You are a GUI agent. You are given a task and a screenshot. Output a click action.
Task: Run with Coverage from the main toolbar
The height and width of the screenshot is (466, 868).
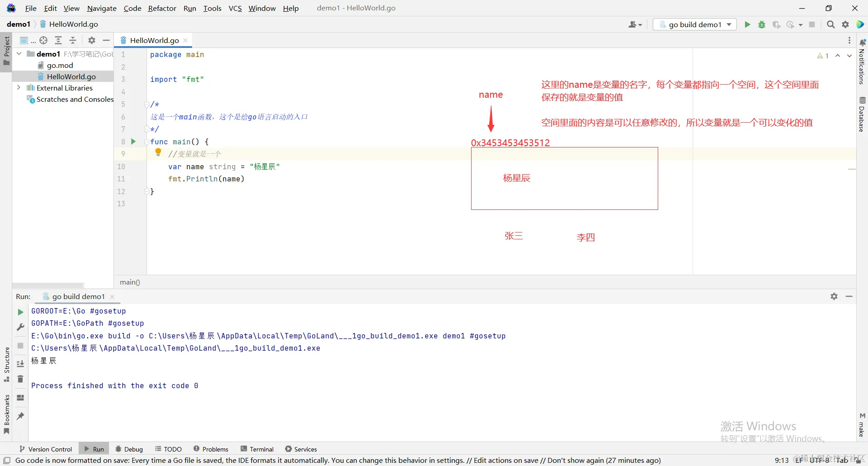[776, 24]
